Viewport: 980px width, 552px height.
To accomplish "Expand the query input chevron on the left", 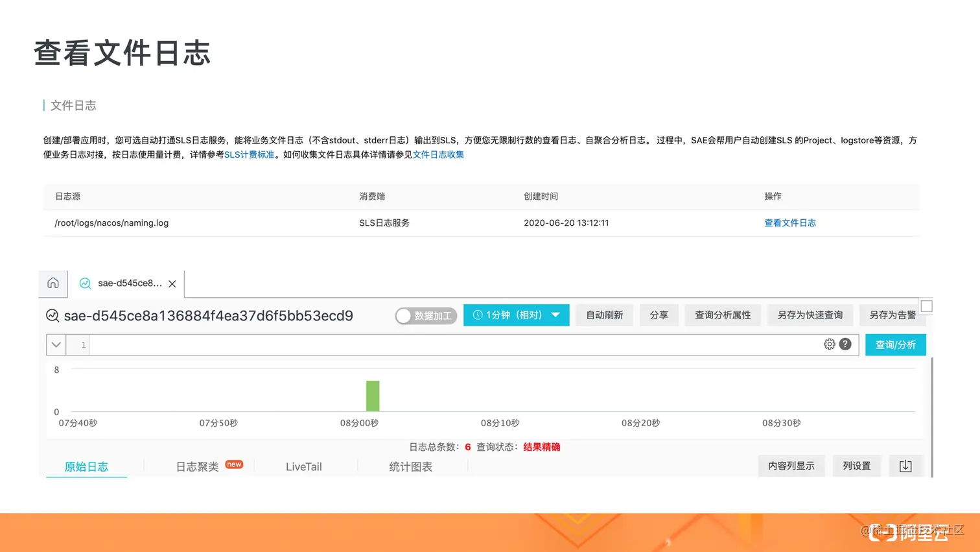I will click(x=56, y=344).
